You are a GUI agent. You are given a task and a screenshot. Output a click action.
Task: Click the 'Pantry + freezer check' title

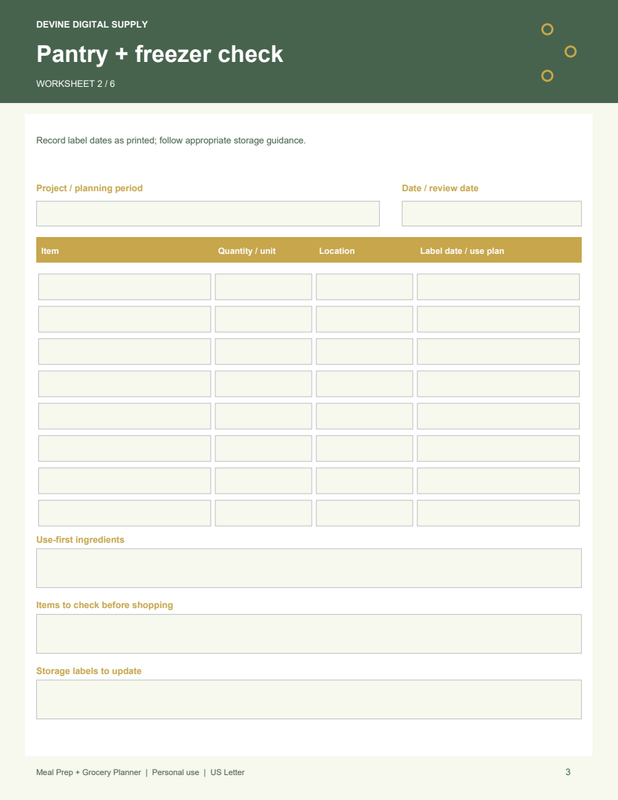[159, 54]
